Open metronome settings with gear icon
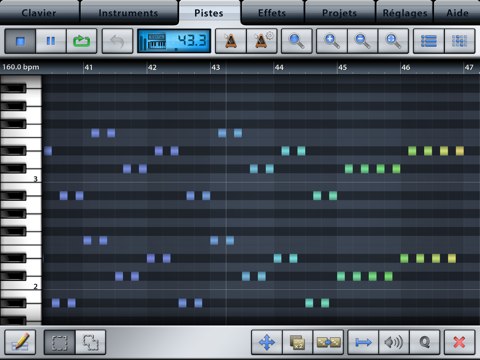The height and width of the screenshot is (360, 480). click(x=262, y=41)
